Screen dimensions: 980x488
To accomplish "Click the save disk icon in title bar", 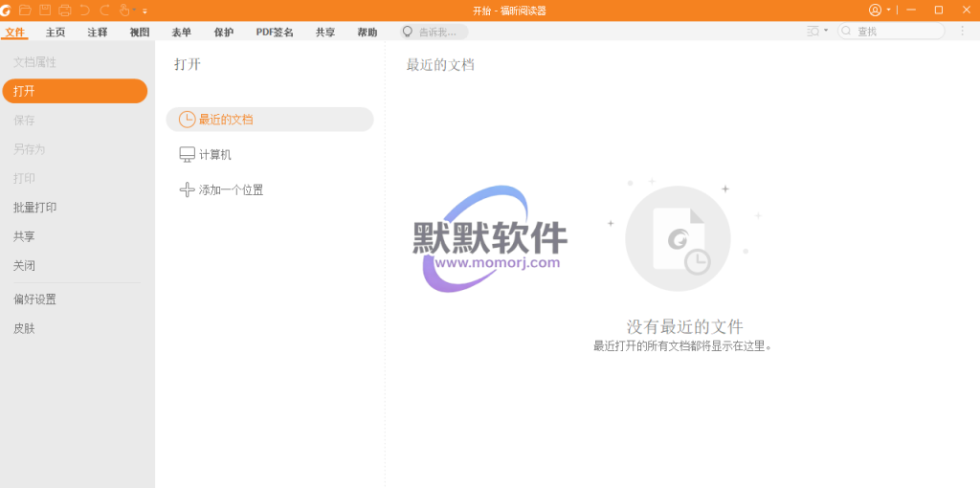I will coord(45,10).
